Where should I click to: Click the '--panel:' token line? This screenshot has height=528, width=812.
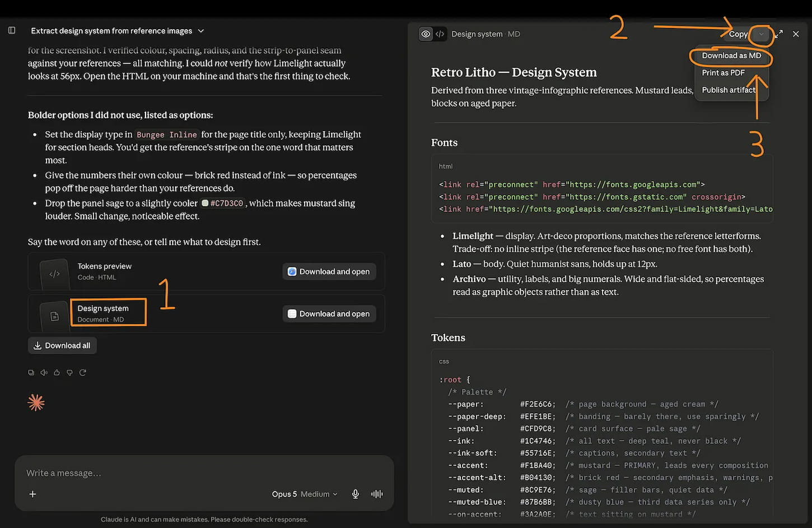(574, 429)
